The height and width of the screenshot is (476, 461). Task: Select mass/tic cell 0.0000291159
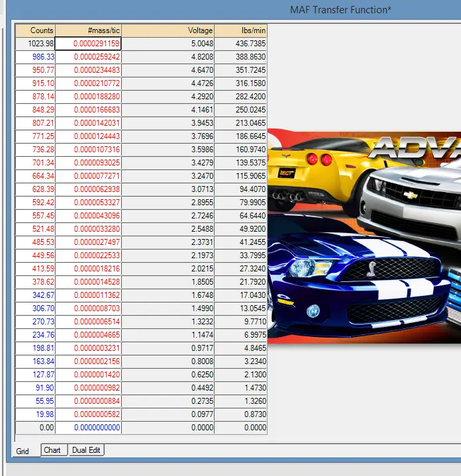click(88, 44)
